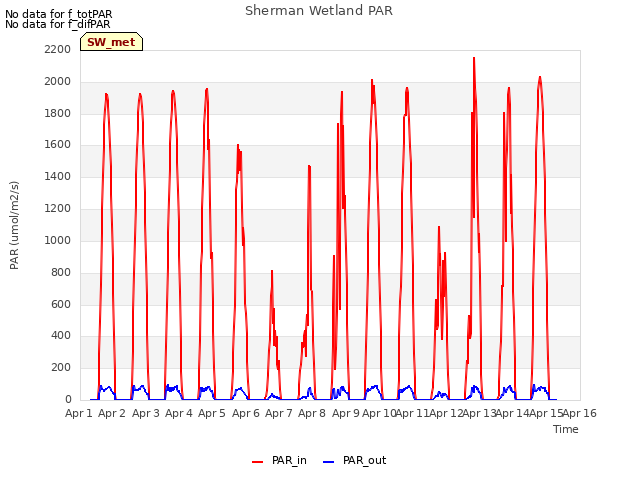Click the Apr 12 x-axis label
This screenshot has width=640, height=480.
pyautogui.click(x=446, y=413)
